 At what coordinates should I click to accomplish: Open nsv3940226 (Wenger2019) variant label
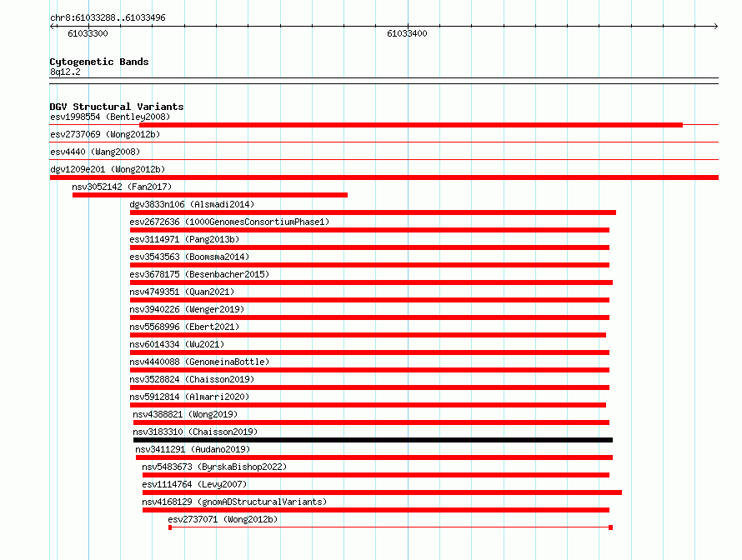click(x=187, y=309)
